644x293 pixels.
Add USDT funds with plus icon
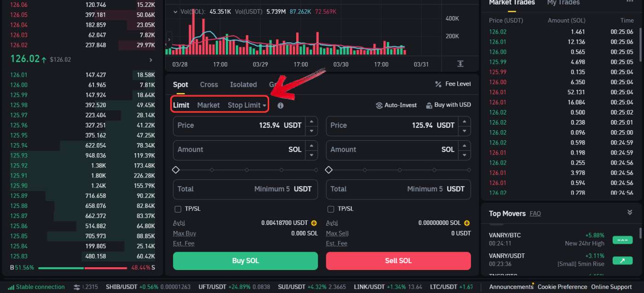tap(314, 223)
